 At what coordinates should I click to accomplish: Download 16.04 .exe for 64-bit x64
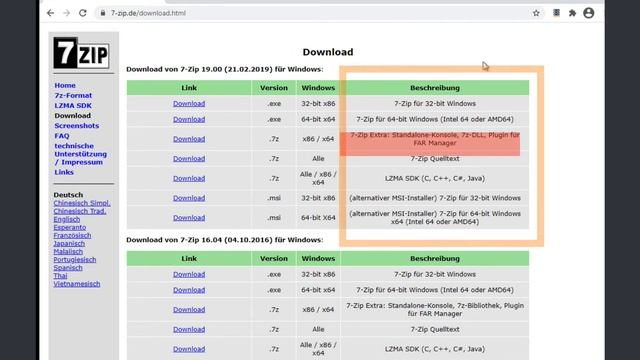(x=189, y=290)
